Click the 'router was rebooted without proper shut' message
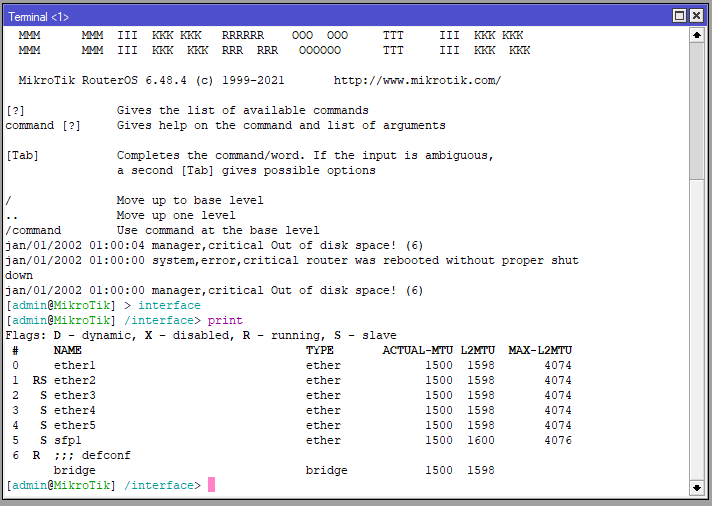This screenshot has width=712, height=506. [443, 260]
